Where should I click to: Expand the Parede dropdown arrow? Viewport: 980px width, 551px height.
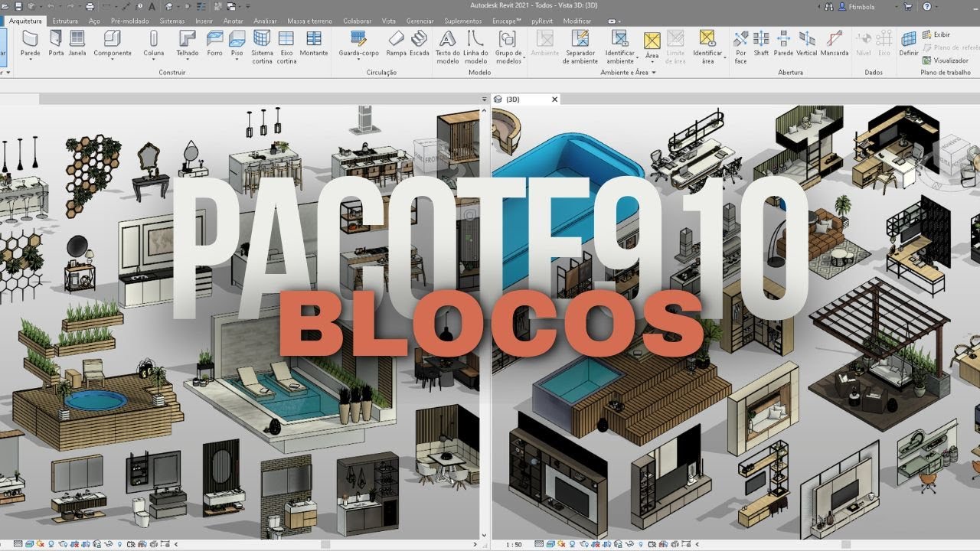31,59
